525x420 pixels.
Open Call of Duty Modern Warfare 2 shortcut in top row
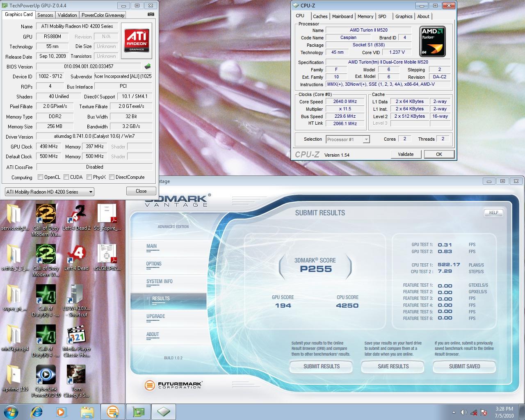tap(46, 220)
